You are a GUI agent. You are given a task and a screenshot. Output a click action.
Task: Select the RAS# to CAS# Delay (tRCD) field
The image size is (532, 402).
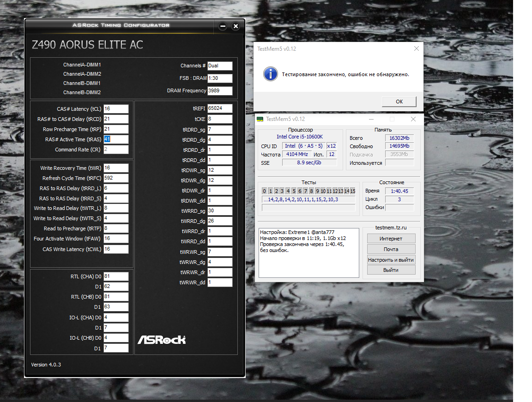pos(116,119)
